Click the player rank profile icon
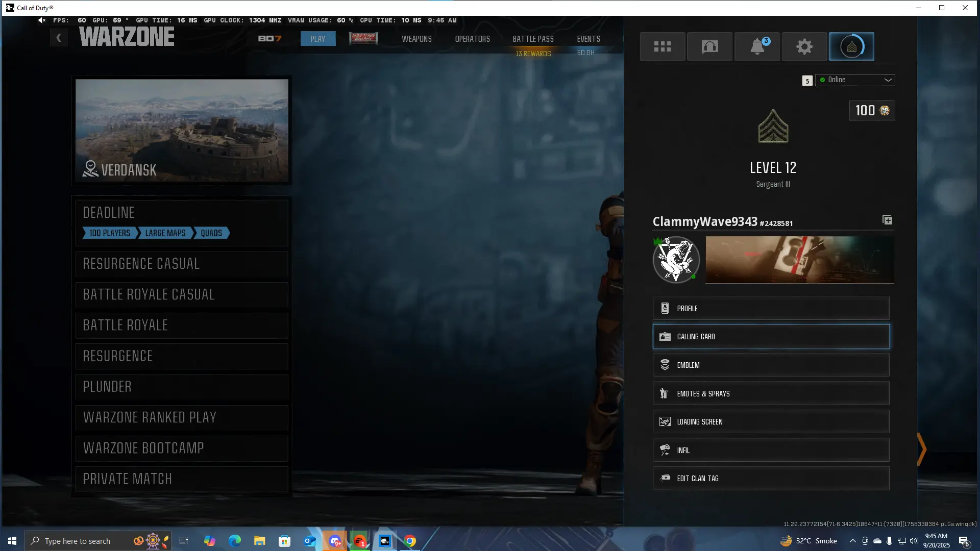980x551 pixels. [851, 46]
